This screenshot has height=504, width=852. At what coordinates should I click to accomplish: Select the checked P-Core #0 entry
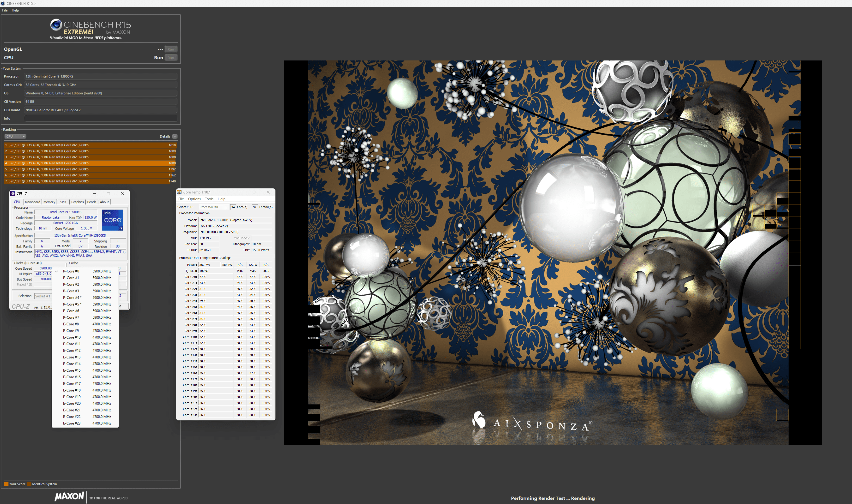pyautogui.click(x=71, y=271)
